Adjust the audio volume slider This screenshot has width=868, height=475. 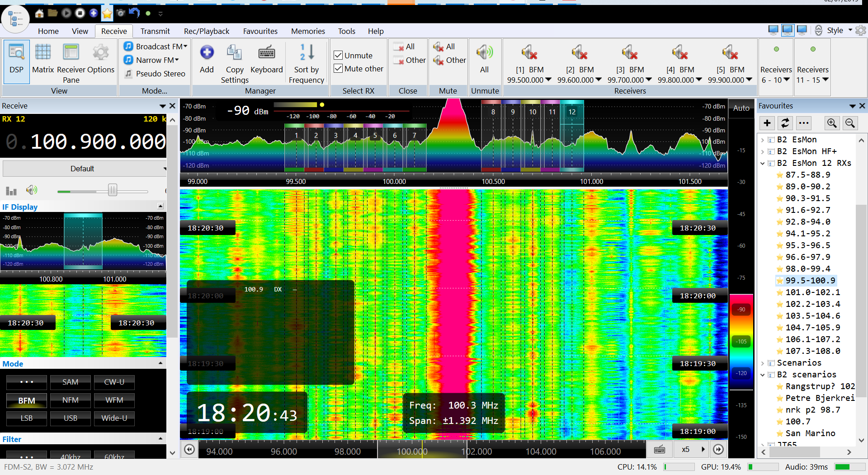pos(113,190)
